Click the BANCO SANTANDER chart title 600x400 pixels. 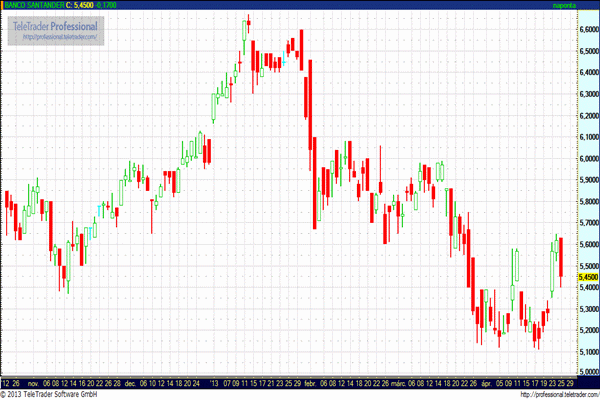pyautogui.click(x=31, y=6)
